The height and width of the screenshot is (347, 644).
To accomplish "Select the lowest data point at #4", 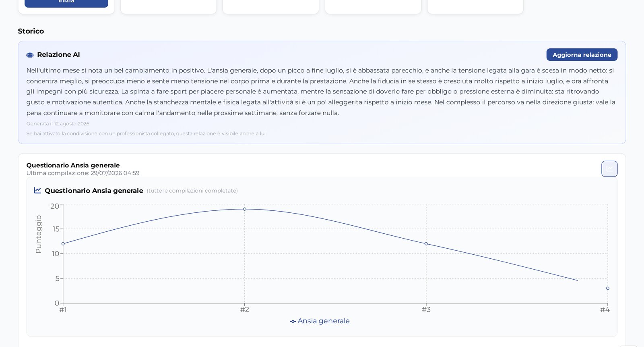I will pos(608,288).
